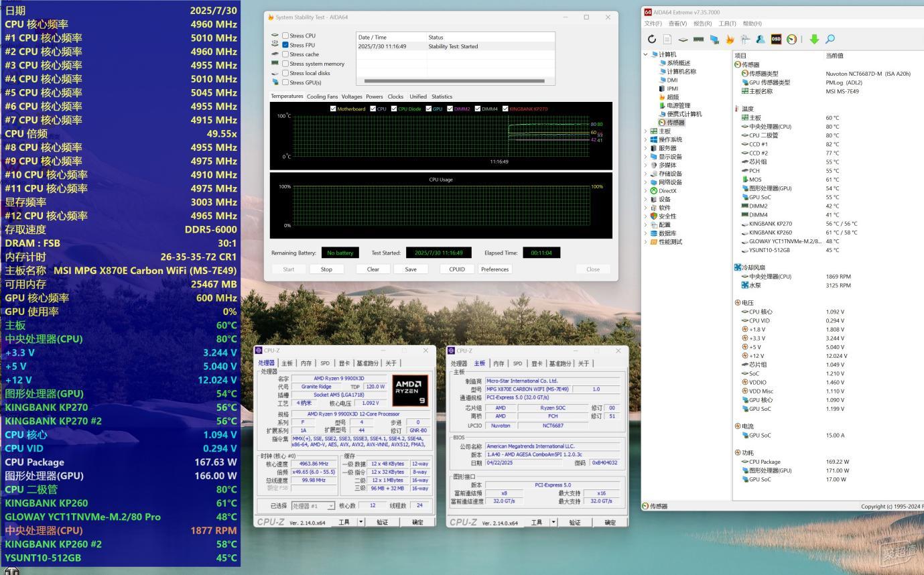Screen dimensions: 924x575
Task: Open the magnifier search icon in AIDA64
Action: [830, 40]
